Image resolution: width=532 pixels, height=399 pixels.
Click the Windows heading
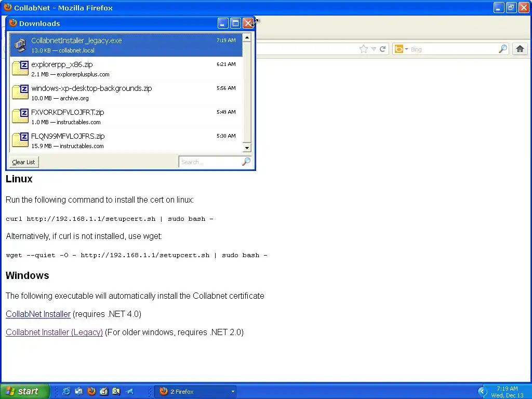coord(28,275)
